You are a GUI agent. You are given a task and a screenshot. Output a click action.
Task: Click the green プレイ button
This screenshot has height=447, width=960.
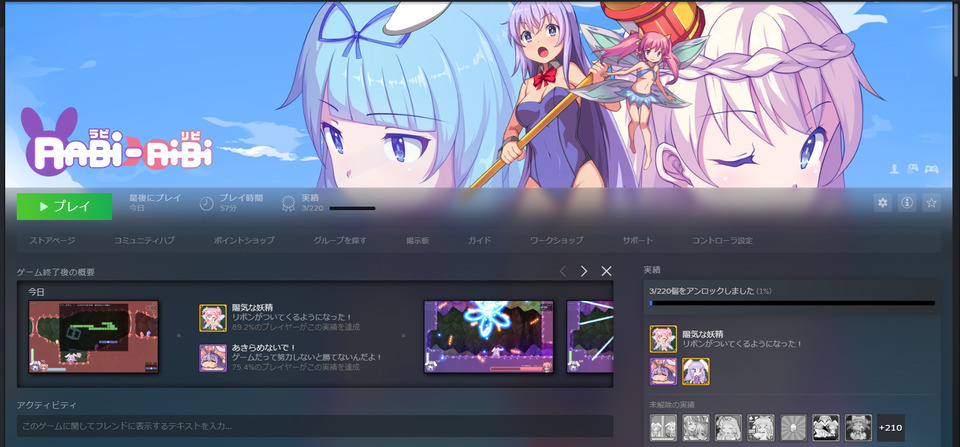[x=64, y=206]
